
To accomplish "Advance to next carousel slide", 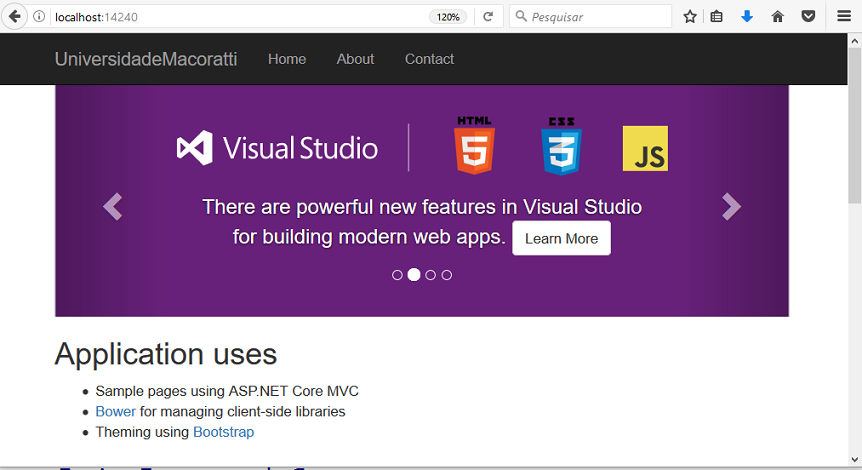I will [x=731, y=207].
